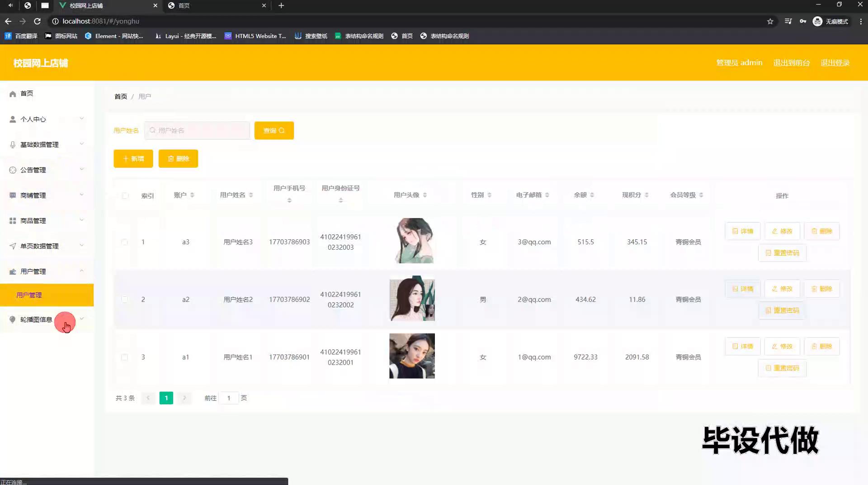Sort the table by 余额 column arrows
The height and width of the screenshot is (485, 868).
(592, 195)
